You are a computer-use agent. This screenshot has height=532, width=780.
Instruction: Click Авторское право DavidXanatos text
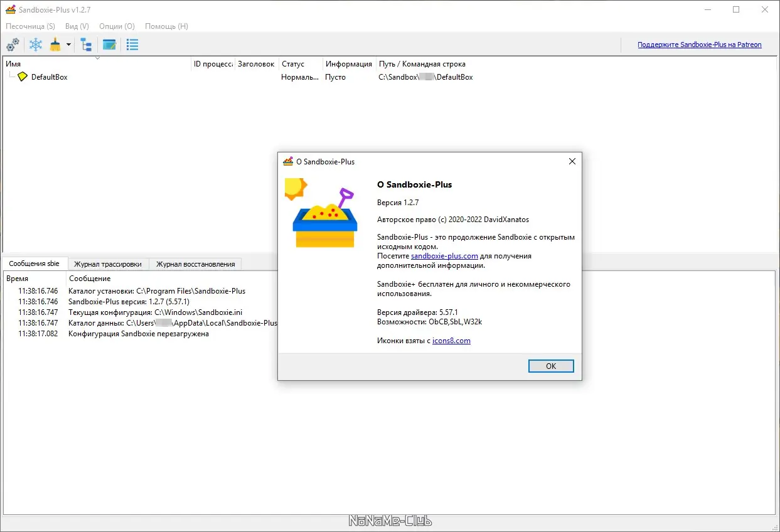[x=453, y=220]
